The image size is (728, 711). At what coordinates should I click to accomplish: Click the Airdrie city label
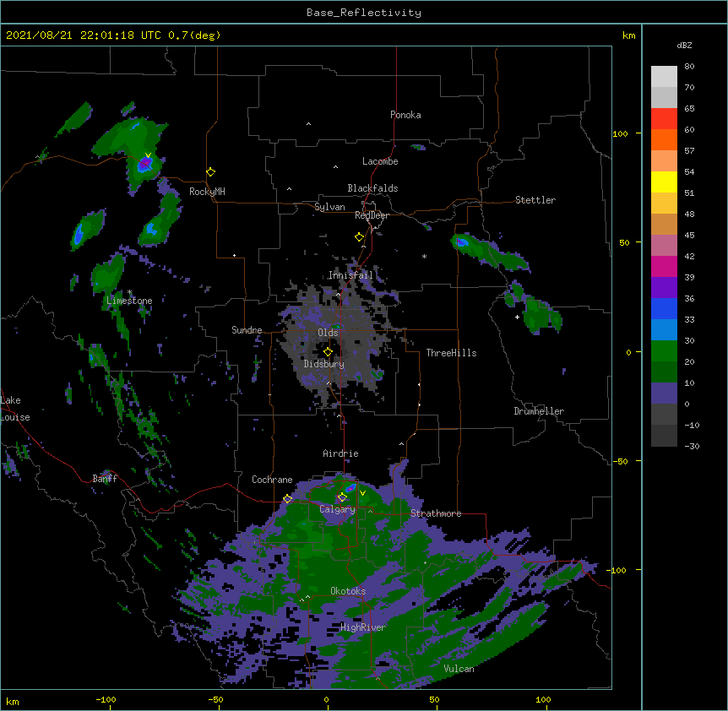coord(341,453)
